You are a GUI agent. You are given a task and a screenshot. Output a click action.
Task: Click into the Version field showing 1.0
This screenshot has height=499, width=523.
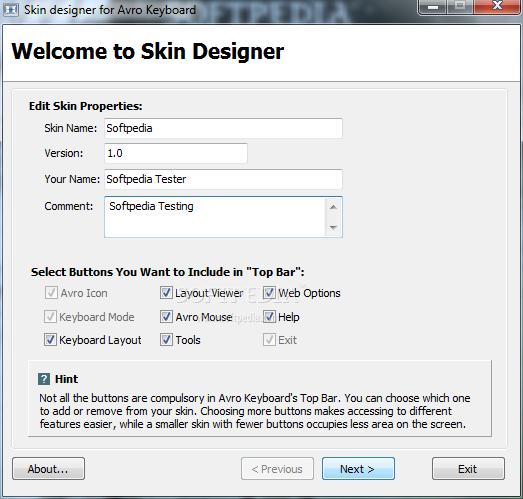pos(176,153)
